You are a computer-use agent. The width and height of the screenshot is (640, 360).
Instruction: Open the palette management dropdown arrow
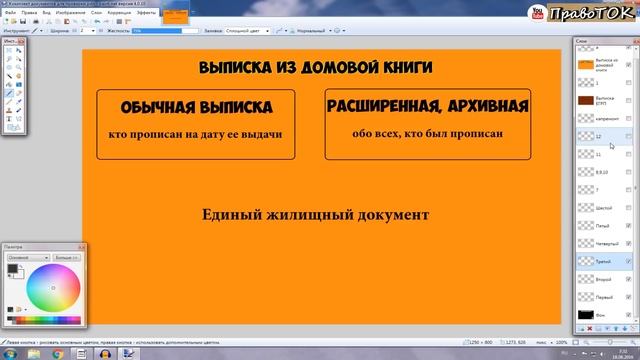26,309
